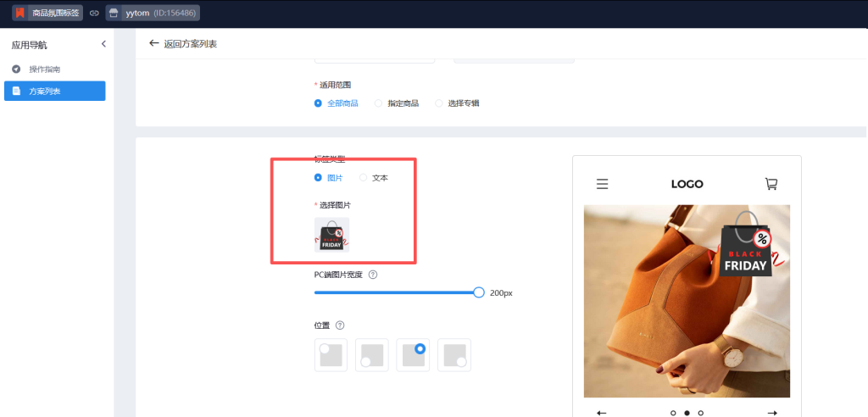This screenshot has height=417, width=868.
Task: Click the 商品氛围标签 app title
Action: (x=55, y=13)
